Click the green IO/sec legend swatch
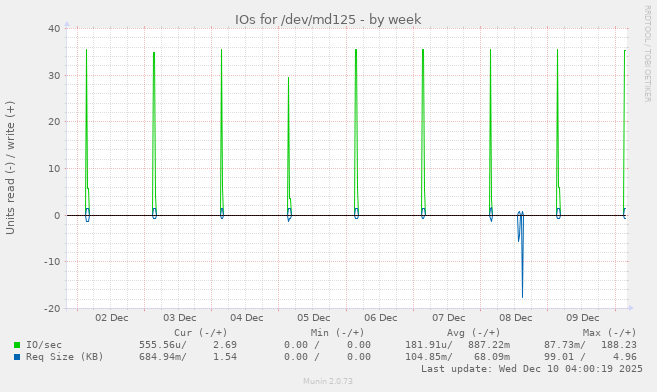The image size is (657, 392). tap(17, 345)
